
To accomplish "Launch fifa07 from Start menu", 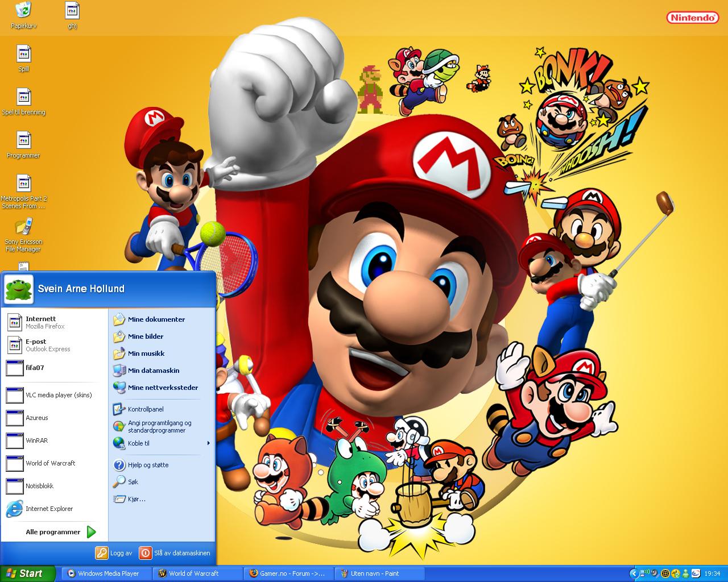I will pos(55,368).
